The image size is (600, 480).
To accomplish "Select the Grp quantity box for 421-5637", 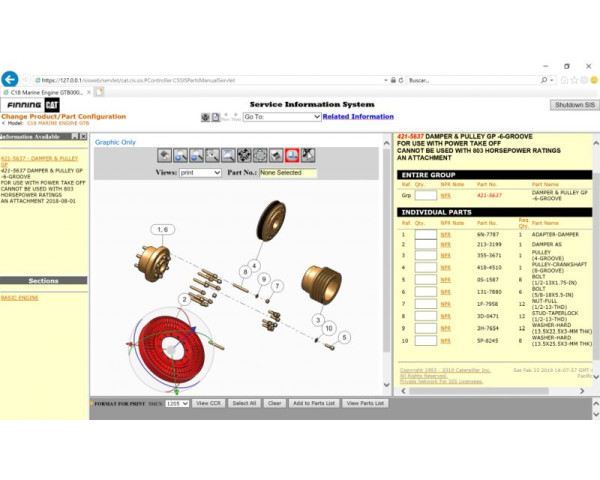I will click(425, 196).
